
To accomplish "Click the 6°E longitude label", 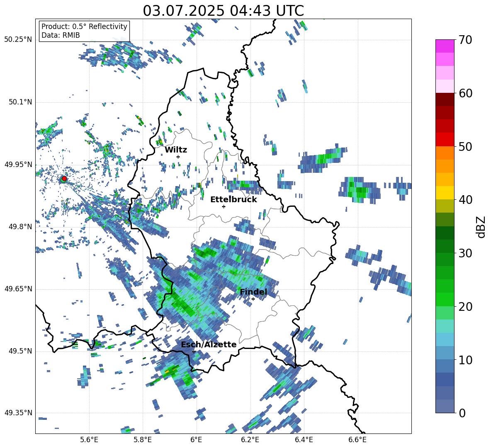I will coord(196,440).
